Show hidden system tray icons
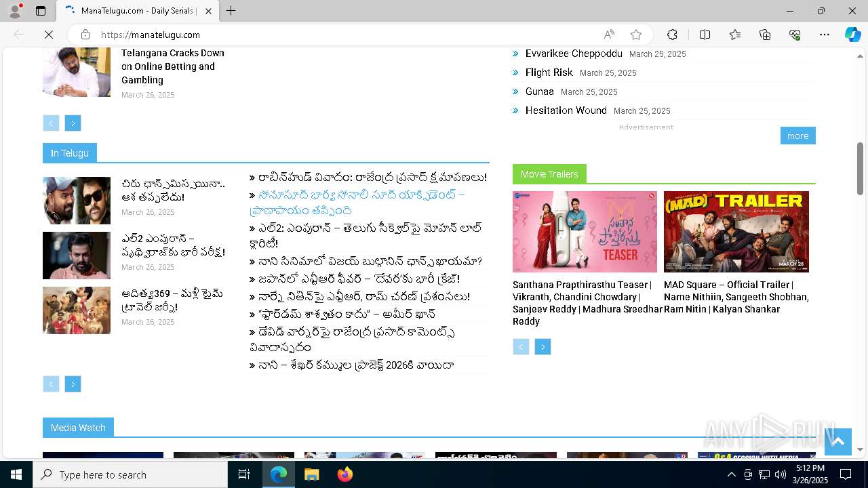Viewport: 868px width, 488px height. (731, 474)
